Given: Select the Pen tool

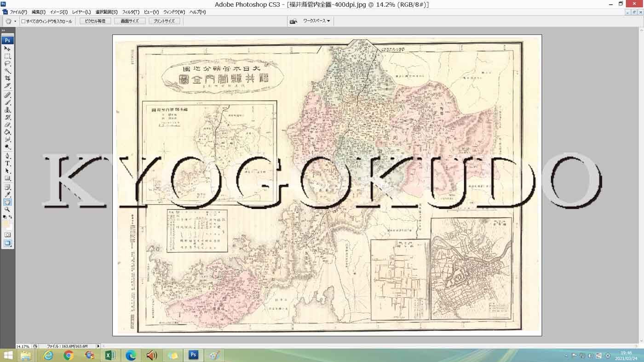Looking at the screenshot, I should [7, 156].
